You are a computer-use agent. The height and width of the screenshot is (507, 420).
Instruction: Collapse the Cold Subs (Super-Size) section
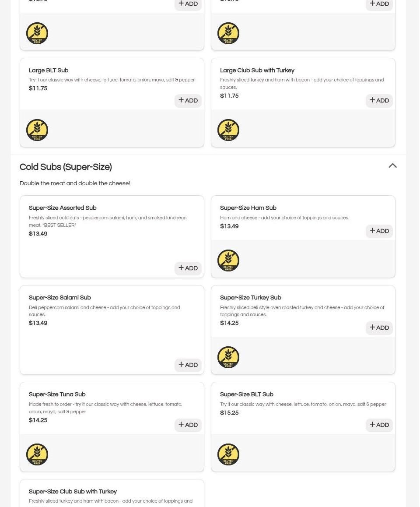pyautogui.click(x=392, y=166)
